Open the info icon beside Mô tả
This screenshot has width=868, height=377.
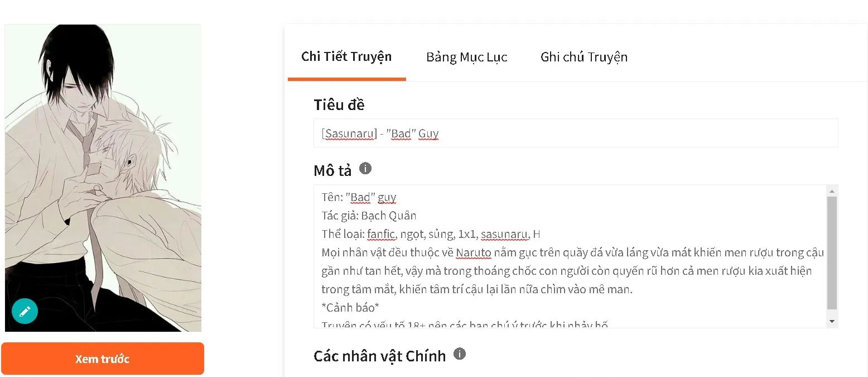coord(365,168)
